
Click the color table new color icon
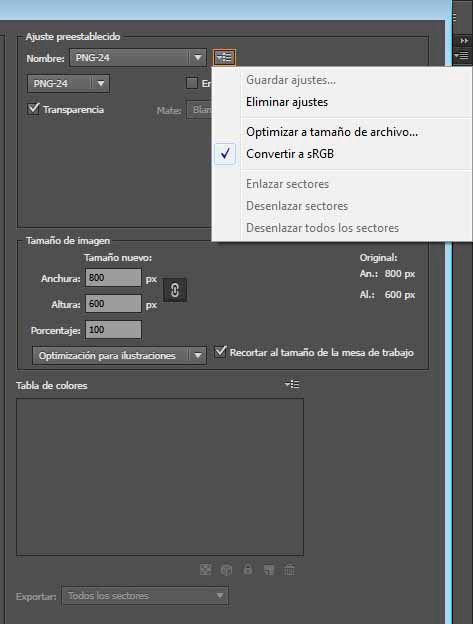[269, 569]
